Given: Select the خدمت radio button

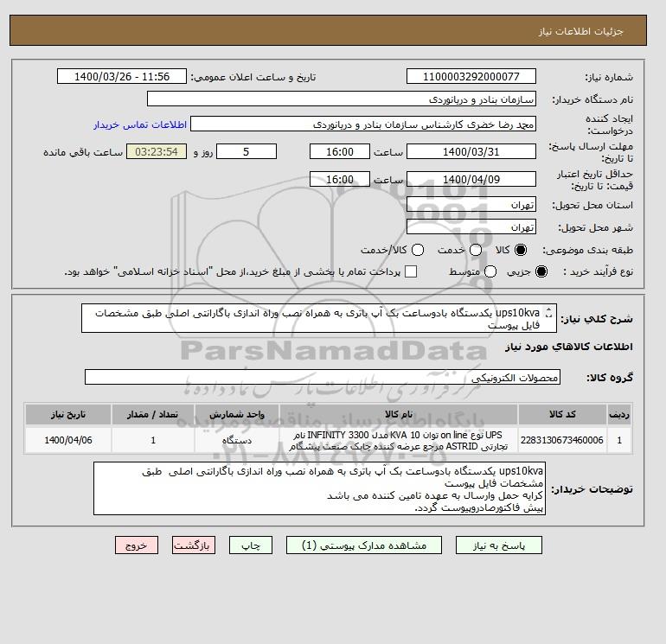Looking at the screenshot, I should [x=476, y=250].
